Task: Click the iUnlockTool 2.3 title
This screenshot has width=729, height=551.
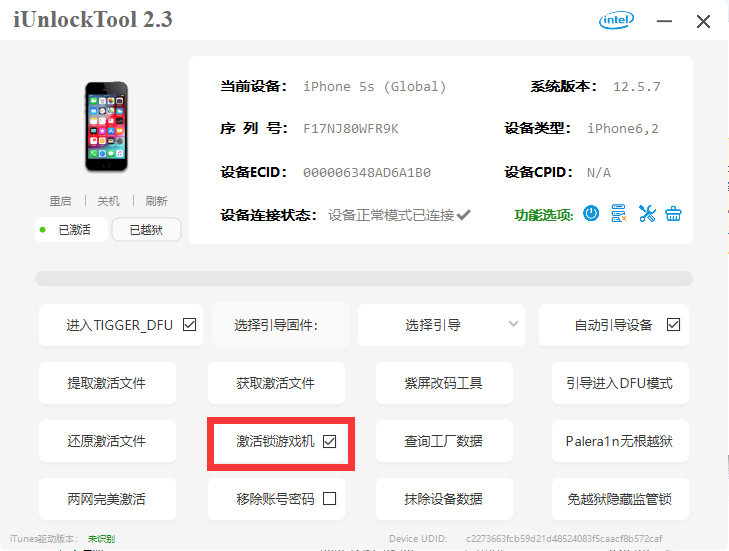Action: pyautogui.click(x=93, y=20)
